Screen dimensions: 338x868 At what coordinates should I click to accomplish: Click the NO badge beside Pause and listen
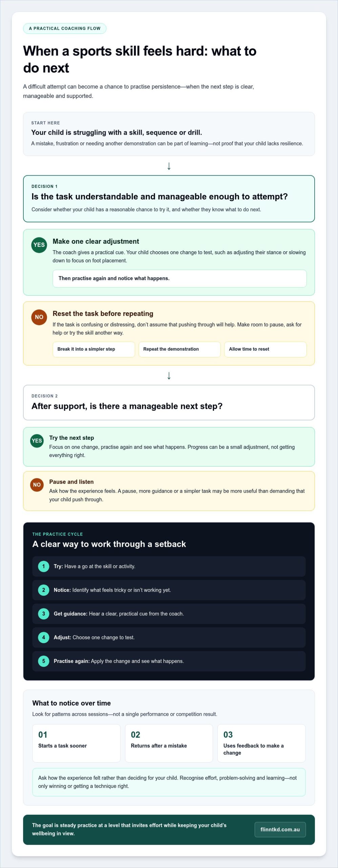(37, 485)
